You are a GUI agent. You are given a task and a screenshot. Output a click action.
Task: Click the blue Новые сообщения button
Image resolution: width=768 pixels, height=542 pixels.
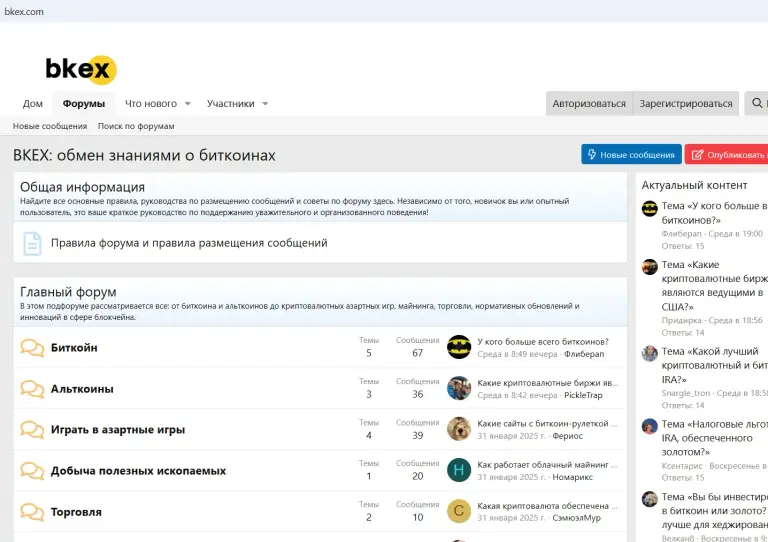click(x=631, y=154)
